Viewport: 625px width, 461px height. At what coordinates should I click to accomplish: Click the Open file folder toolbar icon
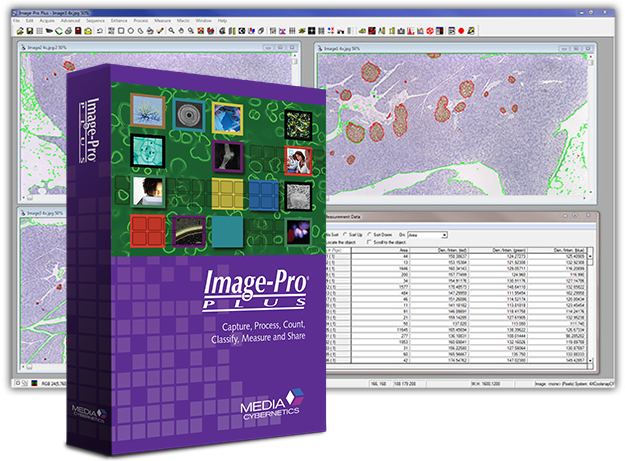(x=20, y=31)
